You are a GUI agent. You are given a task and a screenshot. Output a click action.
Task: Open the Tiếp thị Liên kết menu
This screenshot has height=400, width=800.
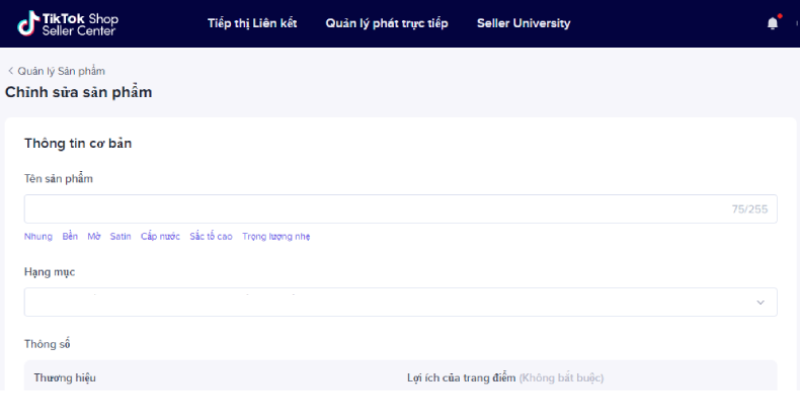click(x=252, y=24)
